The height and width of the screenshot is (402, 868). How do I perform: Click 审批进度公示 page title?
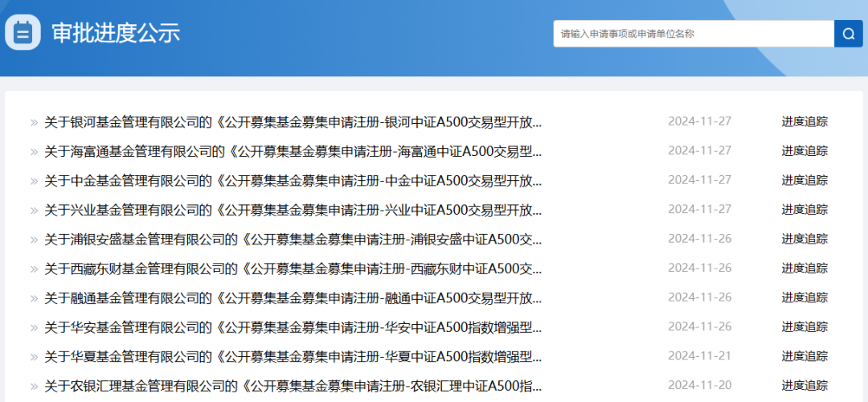tap(116, 33)
